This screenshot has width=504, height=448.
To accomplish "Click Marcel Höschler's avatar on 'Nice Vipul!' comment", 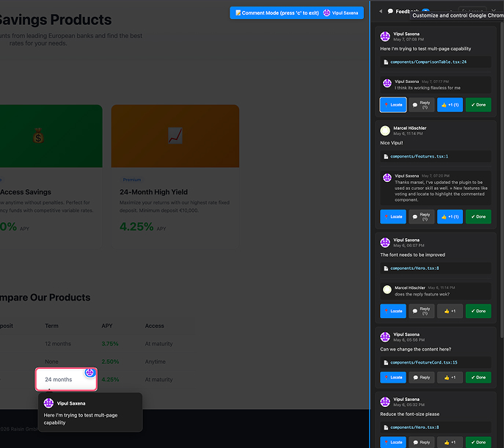I will (385, 131).
